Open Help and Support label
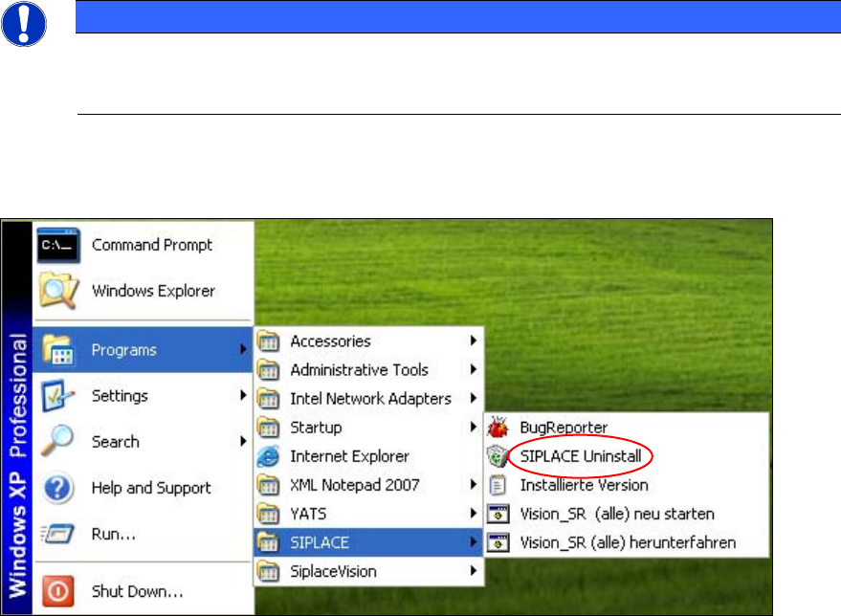 pos(151,489)
